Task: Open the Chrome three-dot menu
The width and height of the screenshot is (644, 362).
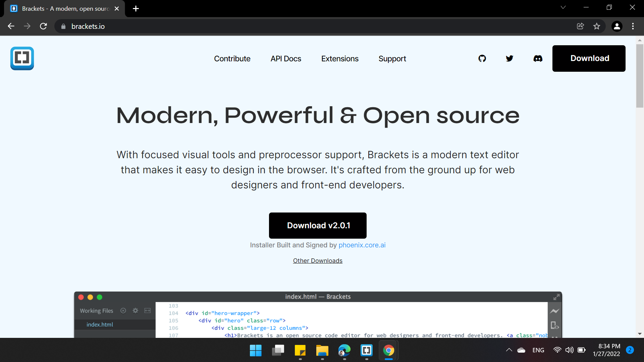Action: click(633, 26)
